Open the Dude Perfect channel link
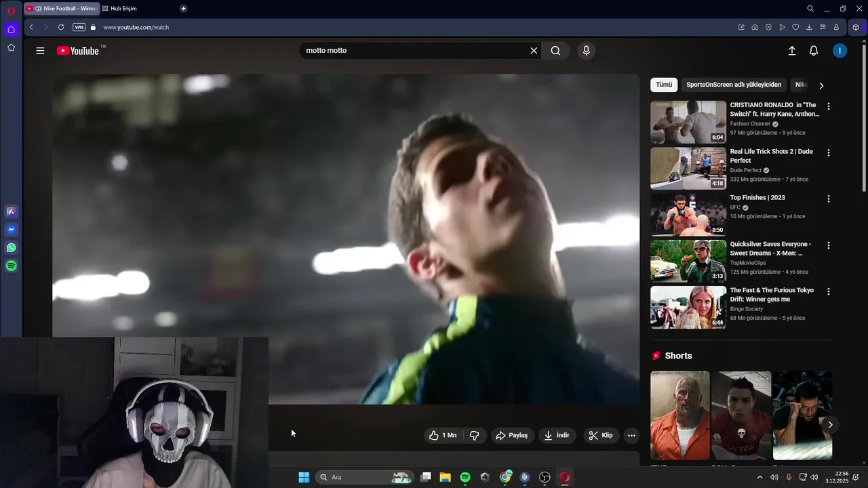868x488 pixels. pos(746,170)
